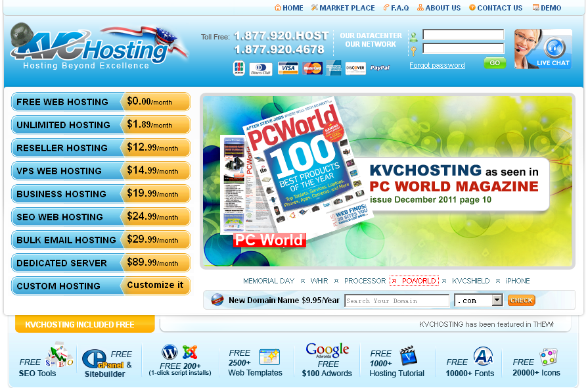Choose the VPS WEB HOSTING plan

pyautogui.click(x=101, y=171)
